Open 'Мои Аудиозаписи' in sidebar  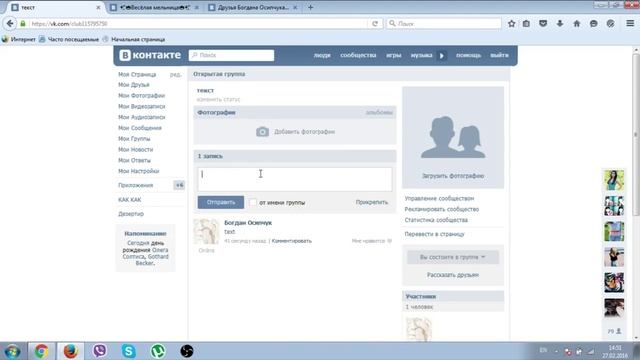142,117
